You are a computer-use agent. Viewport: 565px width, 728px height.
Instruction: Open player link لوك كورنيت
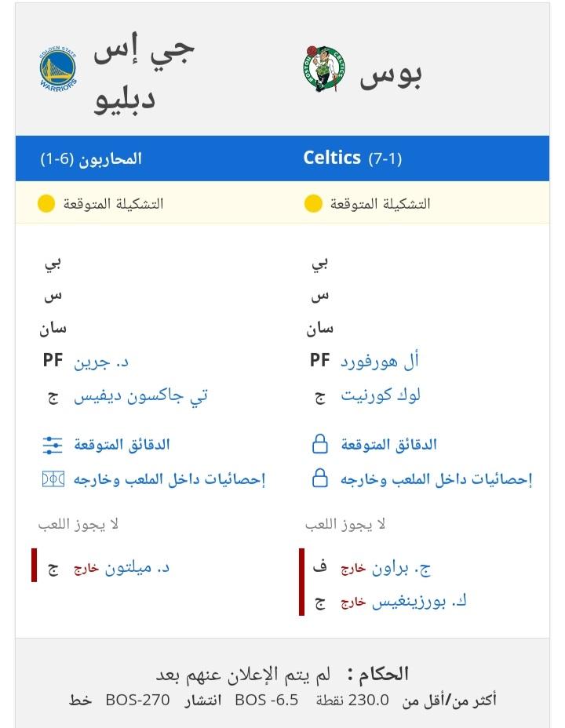381,395
